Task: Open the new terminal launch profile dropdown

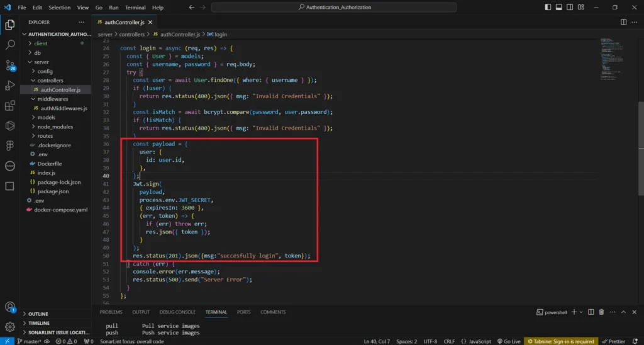Action: click(x=581, y=312)
